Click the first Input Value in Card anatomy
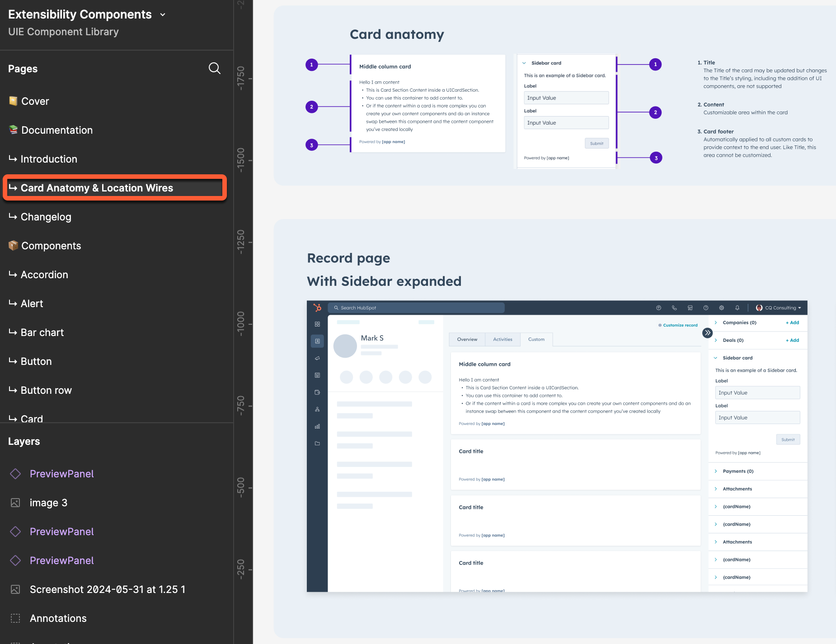Screen dimensions: 836x644 566,98
